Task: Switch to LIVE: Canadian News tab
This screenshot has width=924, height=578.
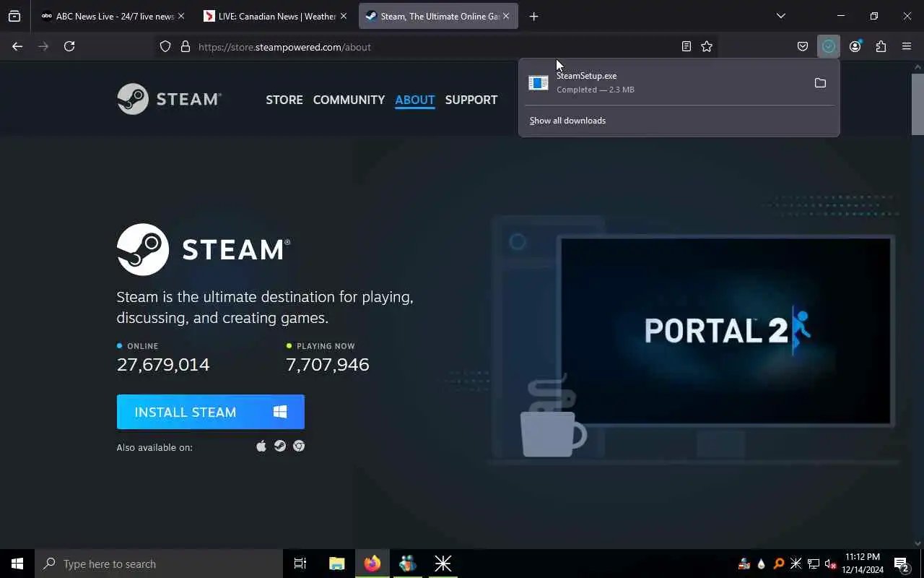Action: (275, 16)
